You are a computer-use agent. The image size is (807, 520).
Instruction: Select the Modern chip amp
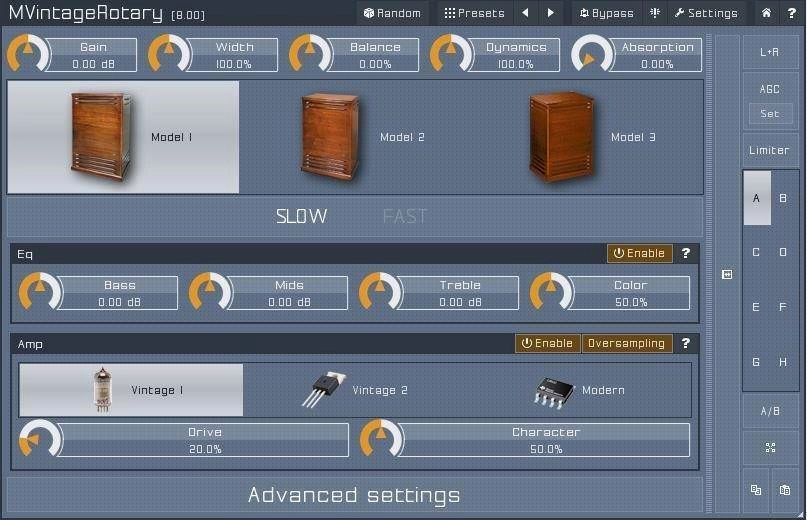tap(579, 390)
